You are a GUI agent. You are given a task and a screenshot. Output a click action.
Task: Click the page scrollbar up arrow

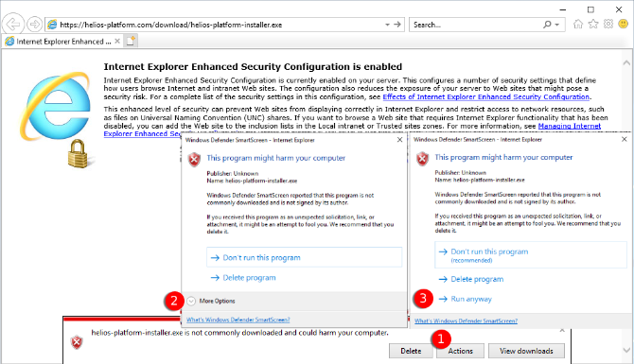[x=626, y=62]
